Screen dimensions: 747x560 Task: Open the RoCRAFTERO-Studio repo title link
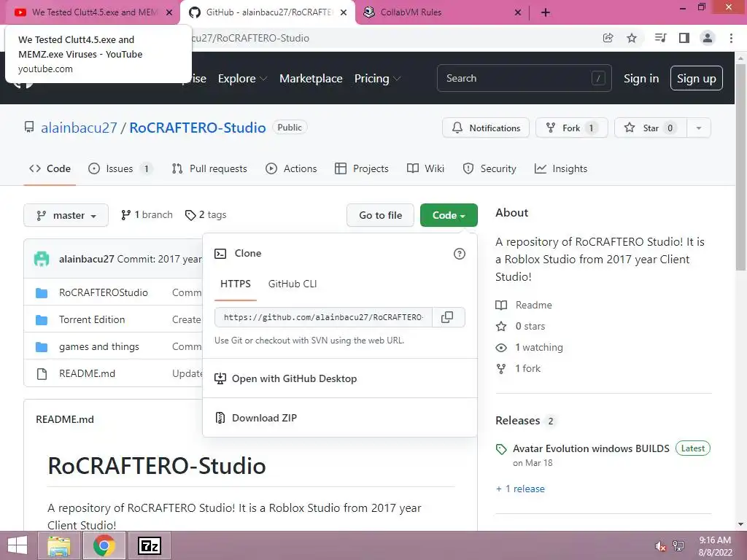[197, 128]
